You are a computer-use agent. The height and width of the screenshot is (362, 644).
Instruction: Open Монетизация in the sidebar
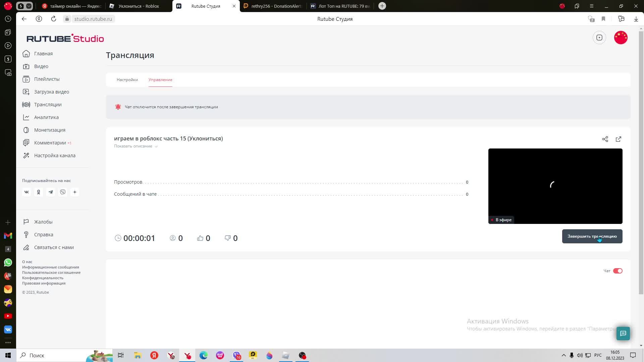(x=50, y=130)
